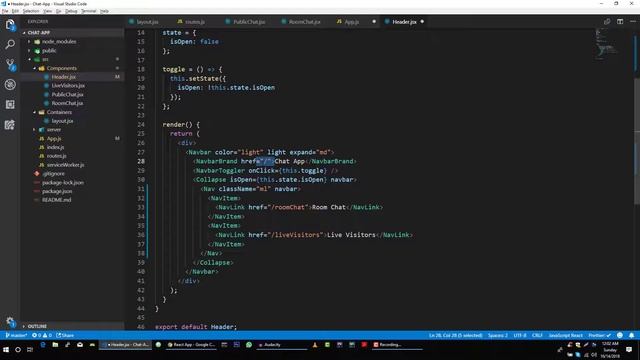
Task: Open the Manage gear icon at the sidebar bottom
Action: pyautogui.click(x=10, y=322)
